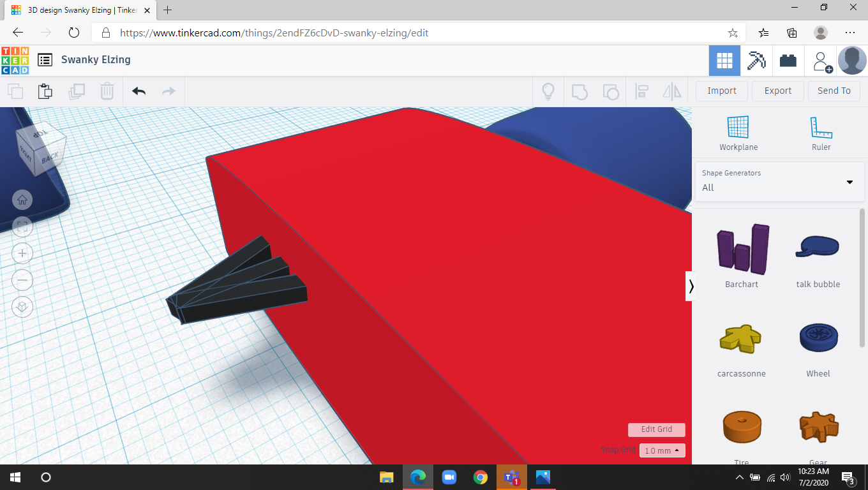Viewport: 868px width, 490px height.
Task: Open browser collections icon
Action: [792, 33]
